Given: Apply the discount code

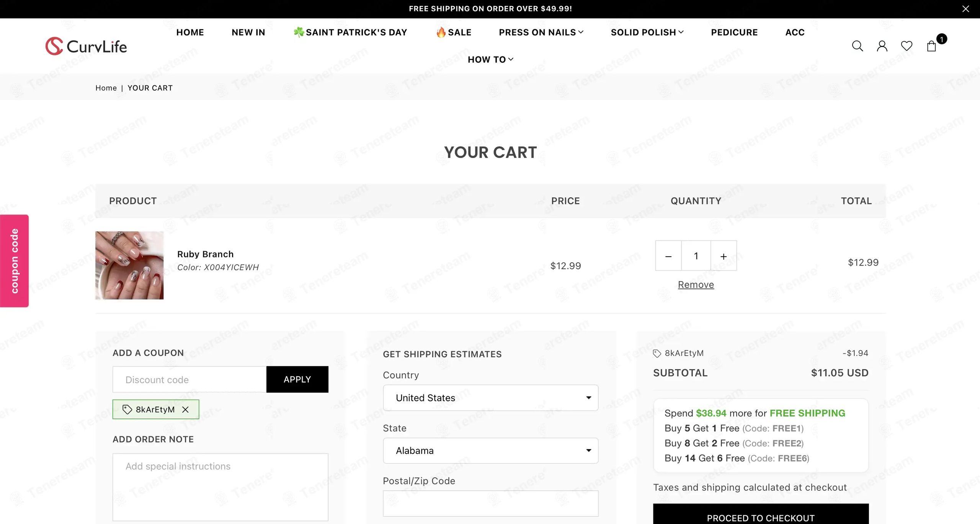Looking at the screenshot, I should click(297, 379).
